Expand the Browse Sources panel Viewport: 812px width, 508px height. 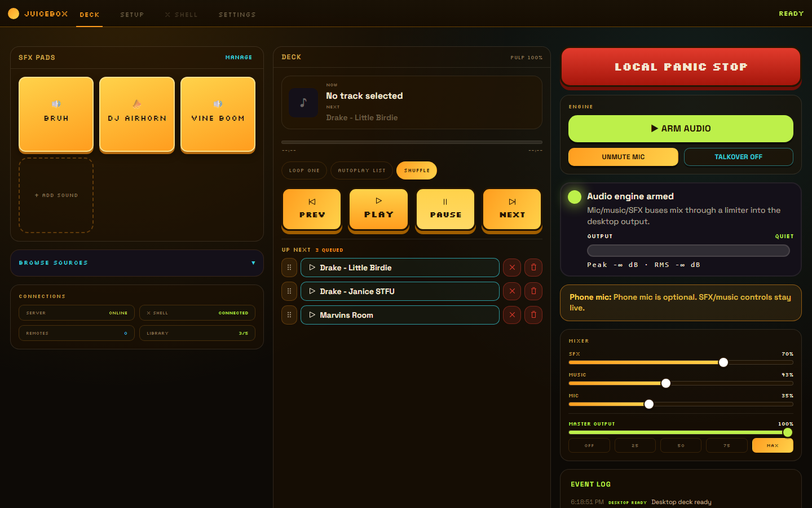pyautogui.click(x=137, y=263)
